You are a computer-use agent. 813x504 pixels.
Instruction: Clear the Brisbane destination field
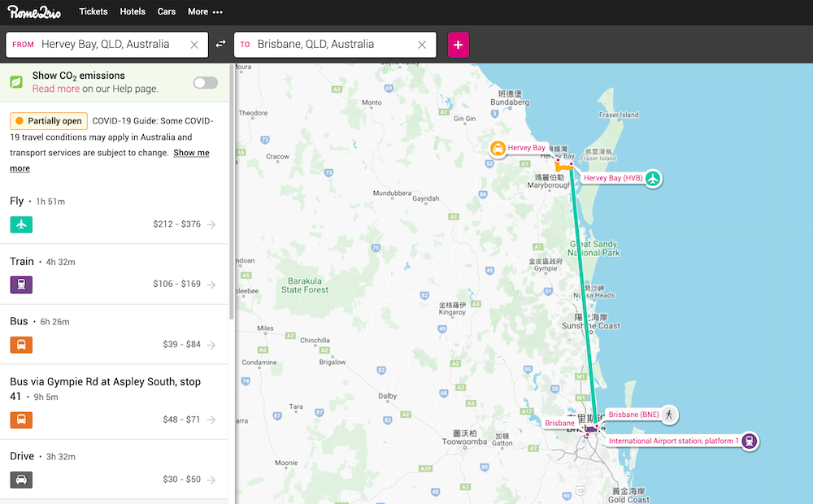point(422,45)
